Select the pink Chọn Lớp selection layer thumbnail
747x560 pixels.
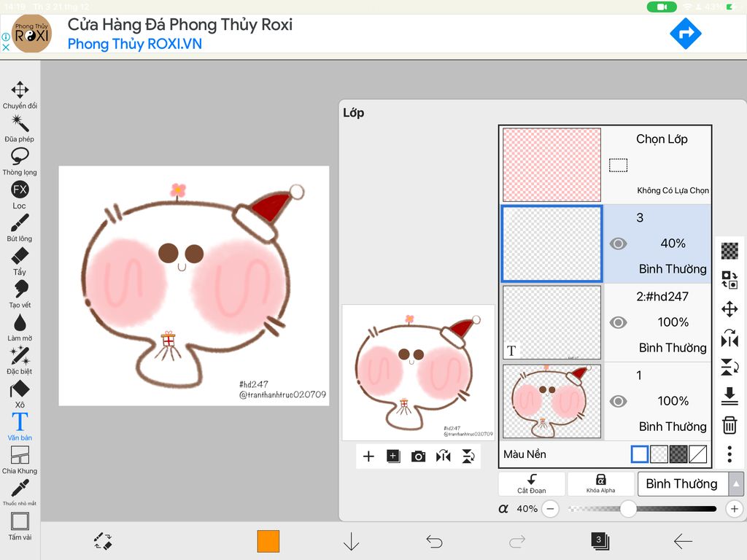coord(551,165)
